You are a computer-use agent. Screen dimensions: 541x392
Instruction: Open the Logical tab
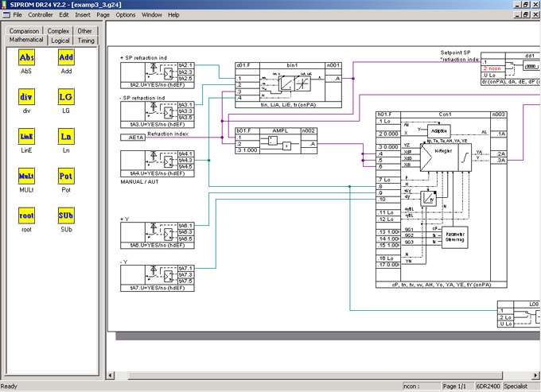click(60, 40)
